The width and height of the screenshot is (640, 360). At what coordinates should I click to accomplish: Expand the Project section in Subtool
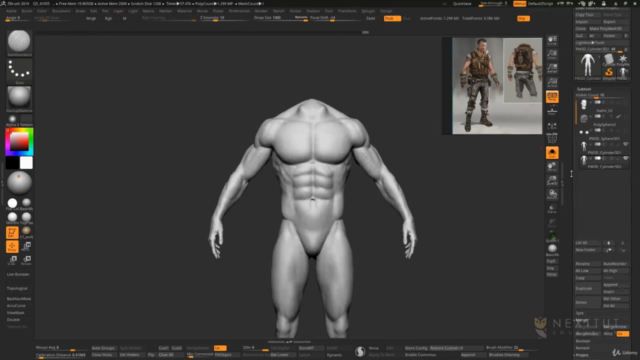tap(582, 355)
